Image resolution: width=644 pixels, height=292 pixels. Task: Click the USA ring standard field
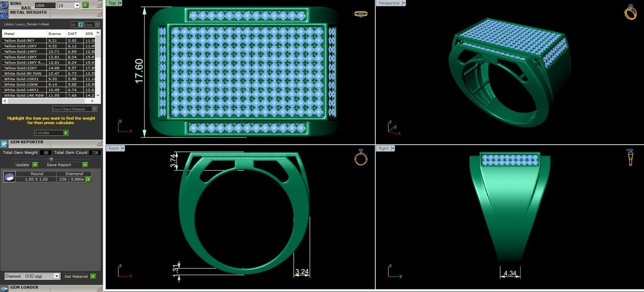(45, 5)
